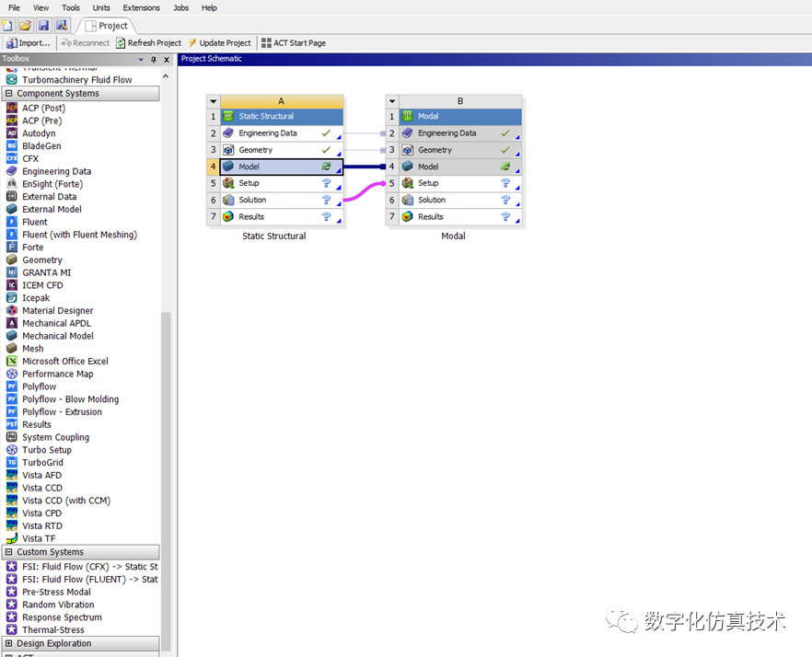Select the Material Designer icon
812x657 pixels.
point(11,311)
